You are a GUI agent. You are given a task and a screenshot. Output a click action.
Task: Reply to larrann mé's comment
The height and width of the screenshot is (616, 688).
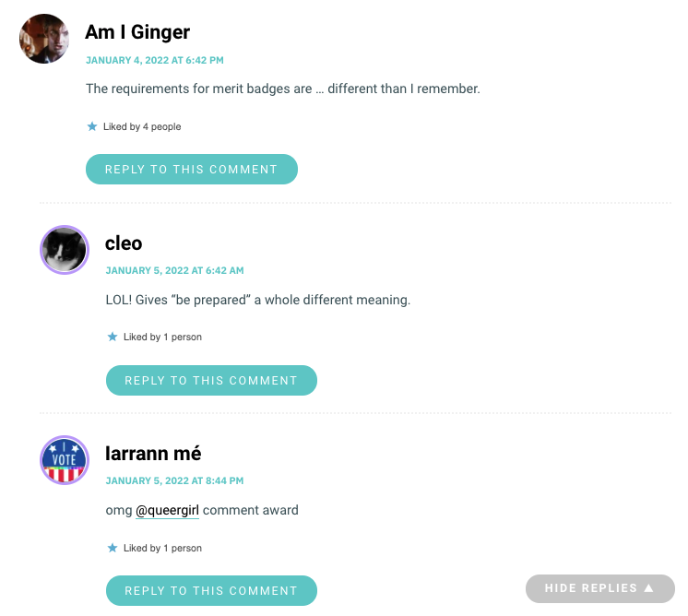211,590
